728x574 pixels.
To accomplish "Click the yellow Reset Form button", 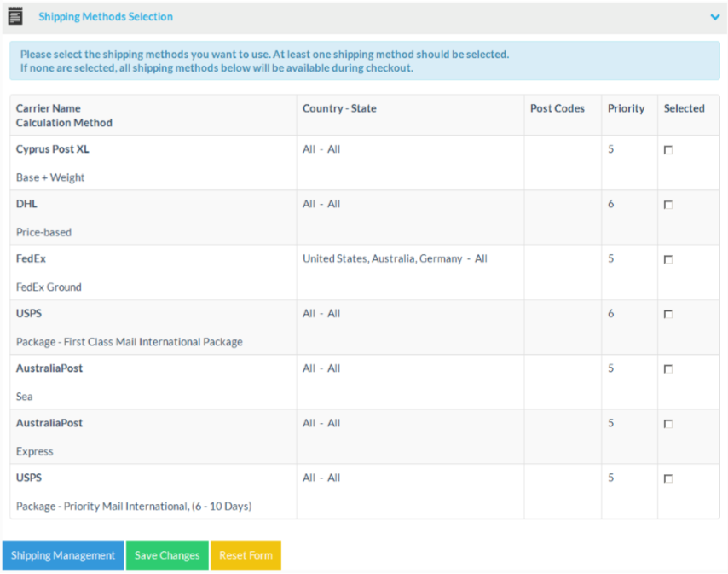I will [246, 555].
